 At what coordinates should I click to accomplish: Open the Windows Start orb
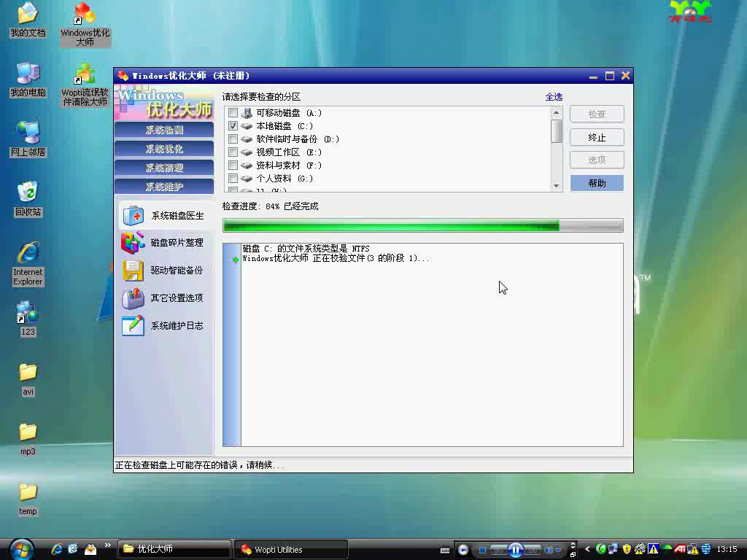(x=21, y=549)
